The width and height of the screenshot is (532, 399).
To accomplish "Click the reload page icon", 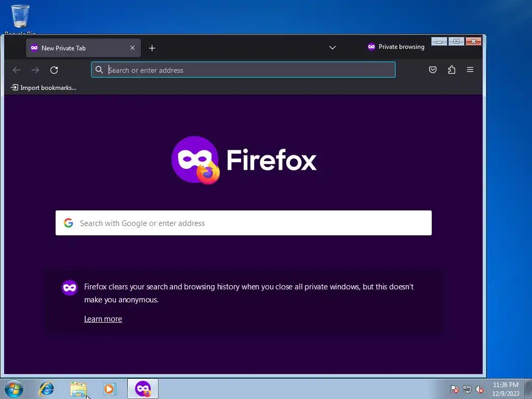I will 54,70.
